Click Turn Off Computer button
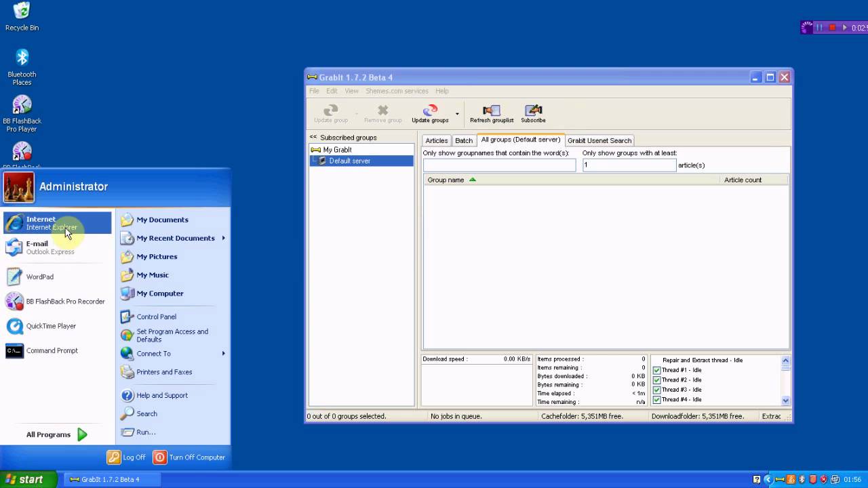Image resolution: width=868 pixels, height=488 pixels. 189,457
